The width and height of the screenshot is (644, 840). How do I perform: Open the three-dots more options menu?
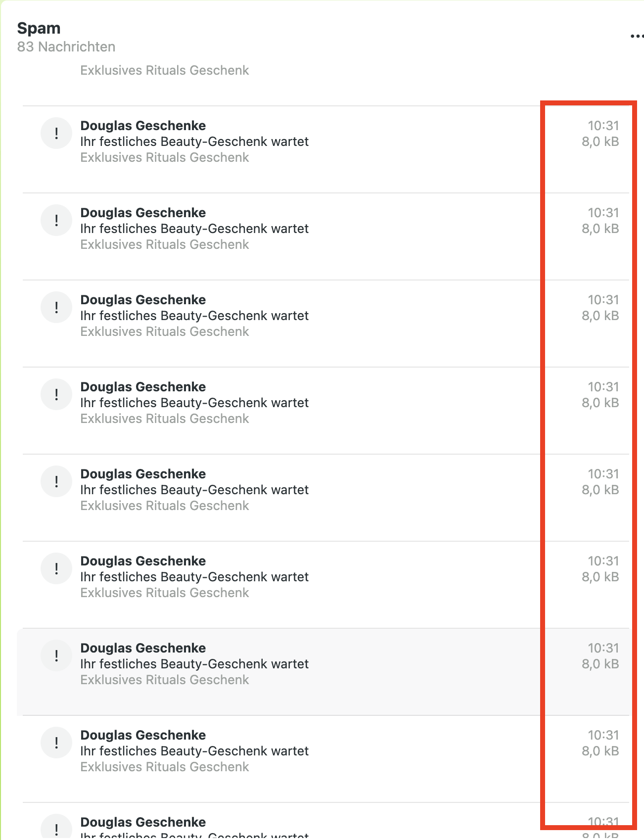(x=637, y=36)
